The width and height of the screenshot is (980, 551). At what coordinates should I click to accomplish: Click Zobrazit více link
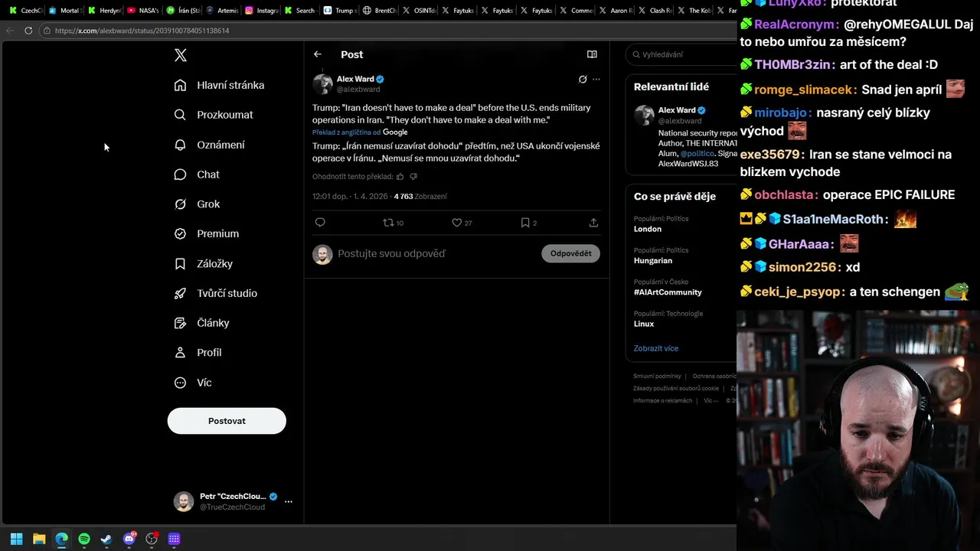coord(655,348)
